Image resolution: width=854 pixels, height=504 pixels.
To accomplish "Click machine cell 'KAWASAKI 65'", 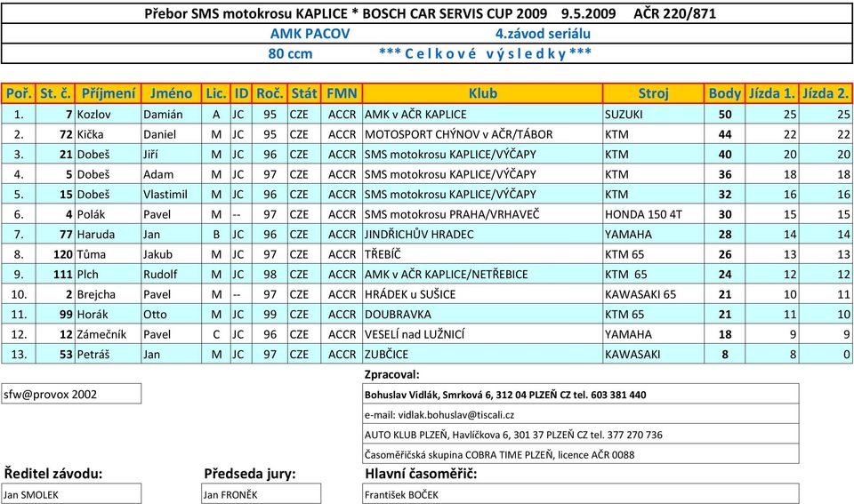I will pos(653,294).
